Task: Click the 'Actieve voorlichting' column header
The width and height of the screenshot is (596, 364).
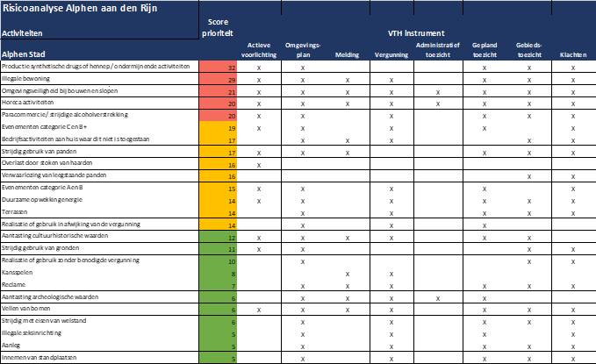Action: click(259, 49)
